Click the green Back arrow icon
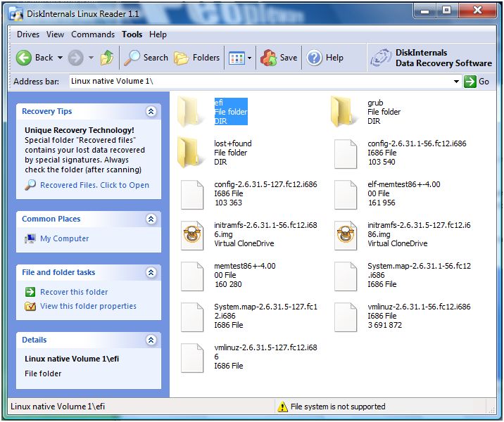Viewport: 504px width, 422px height. point(24,58)
